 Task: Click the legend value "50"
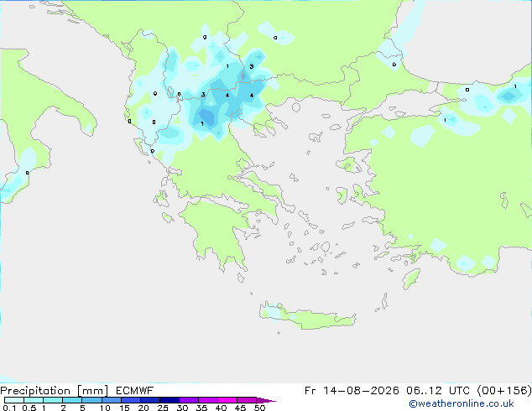pyautogui.click(x=259, y=408)
